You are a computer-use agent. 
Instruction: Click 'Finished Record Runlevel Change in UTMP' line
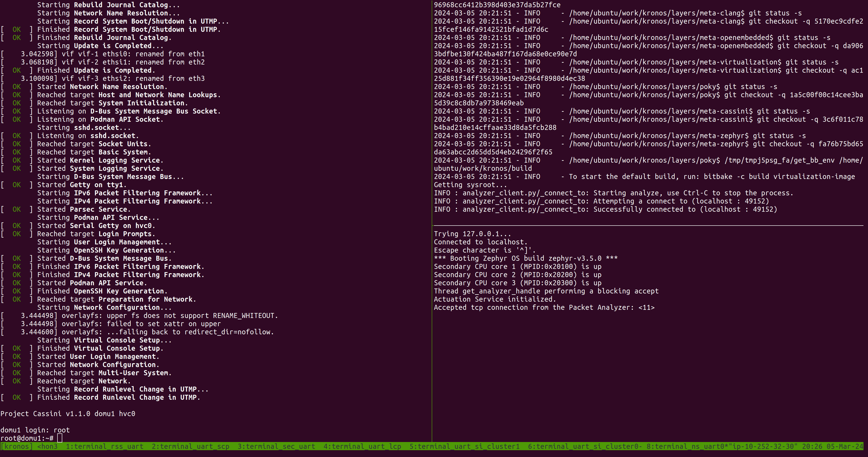tap(100, 397)
